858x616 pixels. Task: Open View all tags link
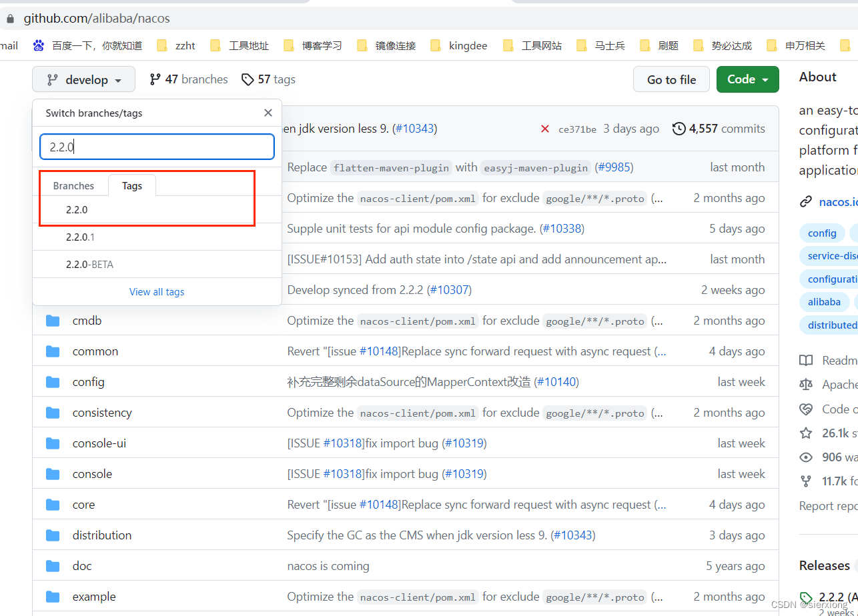(x=157, y=291)
